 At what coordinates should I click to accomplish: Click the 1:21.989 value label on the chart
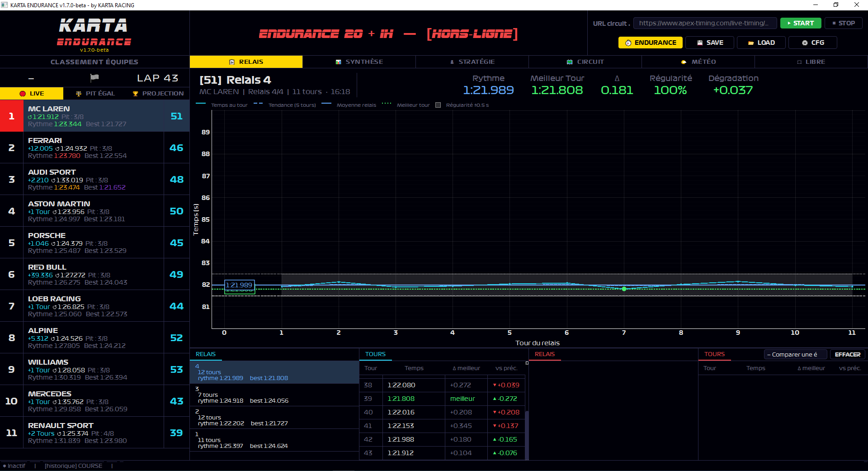(x=239, y=285)
